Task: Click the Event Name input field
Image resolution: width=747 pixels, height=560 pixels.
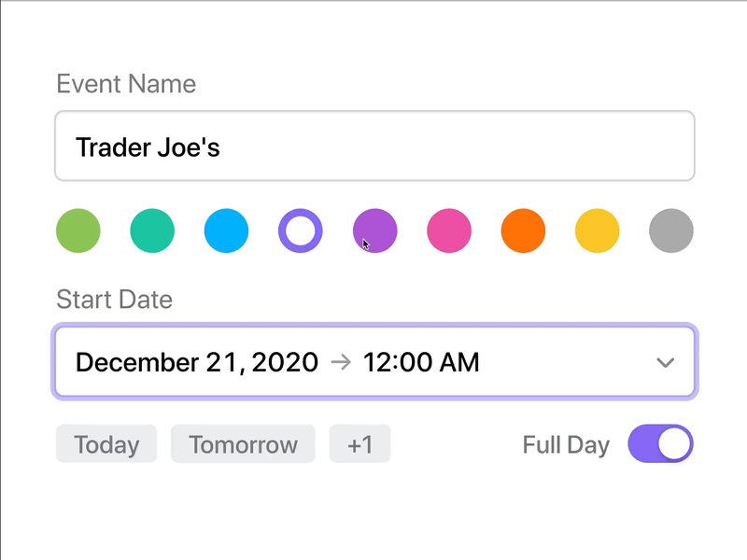Action: pos(373,147)
